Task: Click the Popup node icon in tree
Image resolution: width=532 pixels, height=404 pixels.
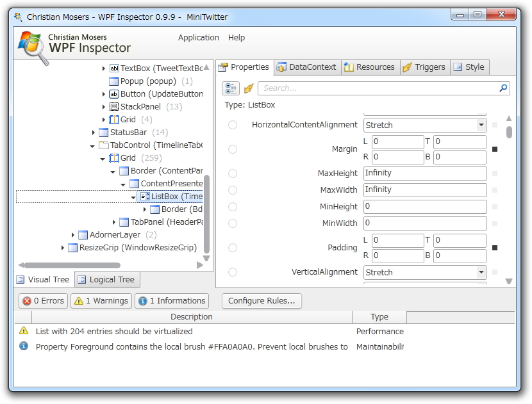Action: pos(113,81)
